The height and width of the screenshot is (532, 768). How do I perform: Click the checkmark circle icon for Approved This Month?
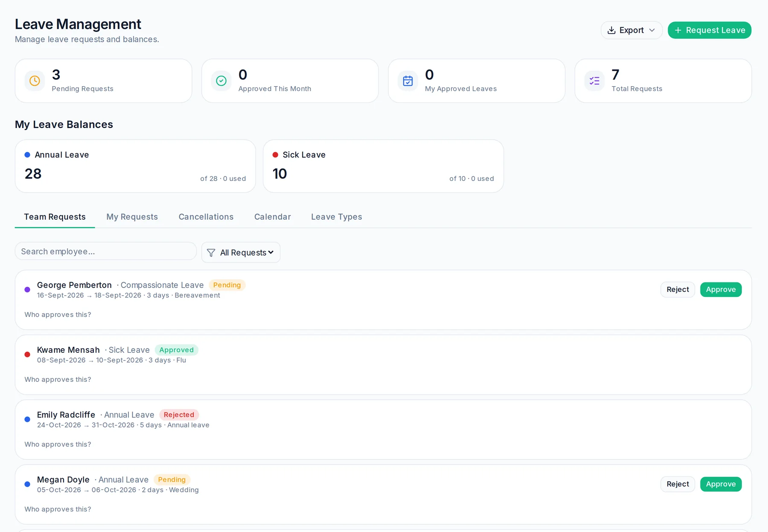(221, 81)
